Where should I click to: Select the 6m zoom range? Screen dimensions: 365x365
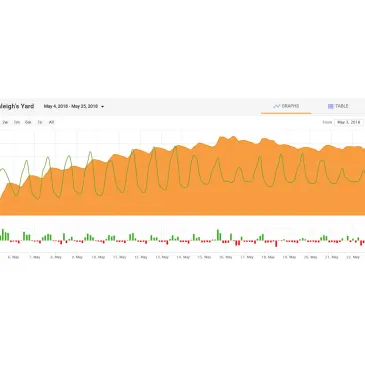[28, 122]
